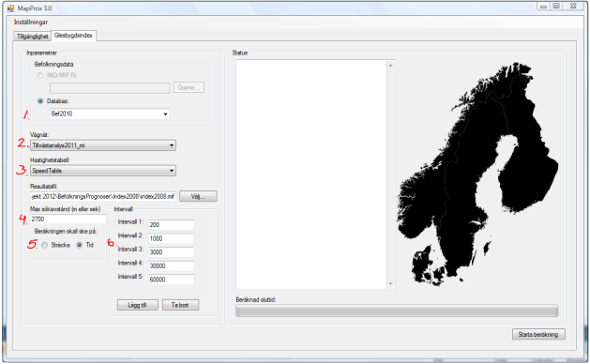Click the Välj... button for result file
This screenshot has height=364, width=590.
pyautogui.click(x=198, y=196)
